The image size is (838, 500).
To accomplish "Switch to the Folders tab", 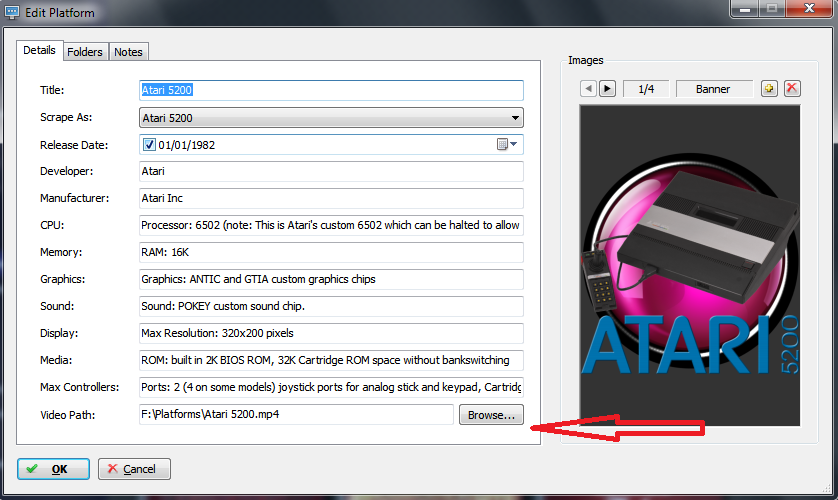I will 85,52.
